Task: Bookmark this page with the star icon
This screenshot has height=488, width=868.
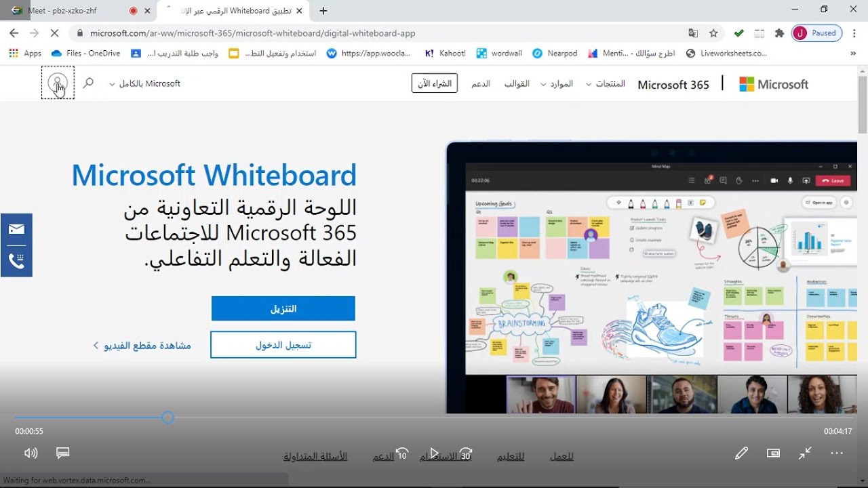Action: (x=713, y=33)
